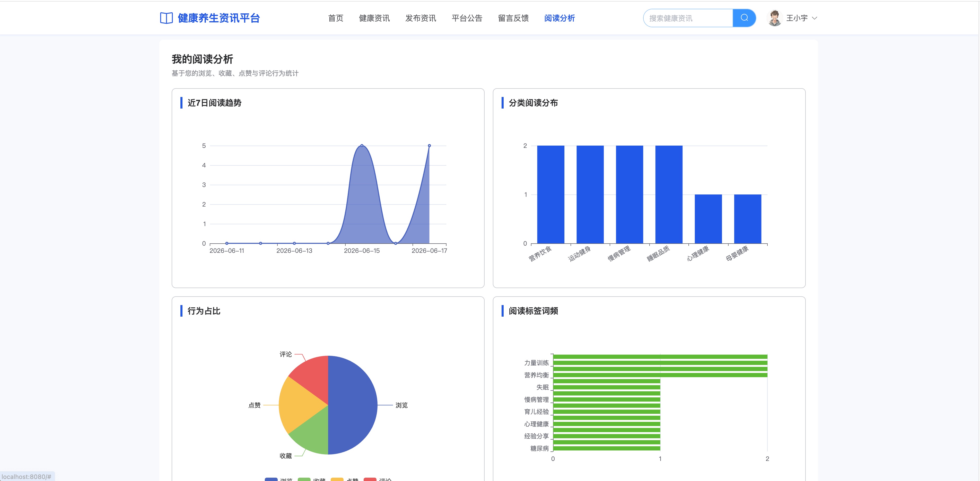This screenshot has height=481, width=980.
Task: Click the user avatar picture
Action: [x=775, y=18]
